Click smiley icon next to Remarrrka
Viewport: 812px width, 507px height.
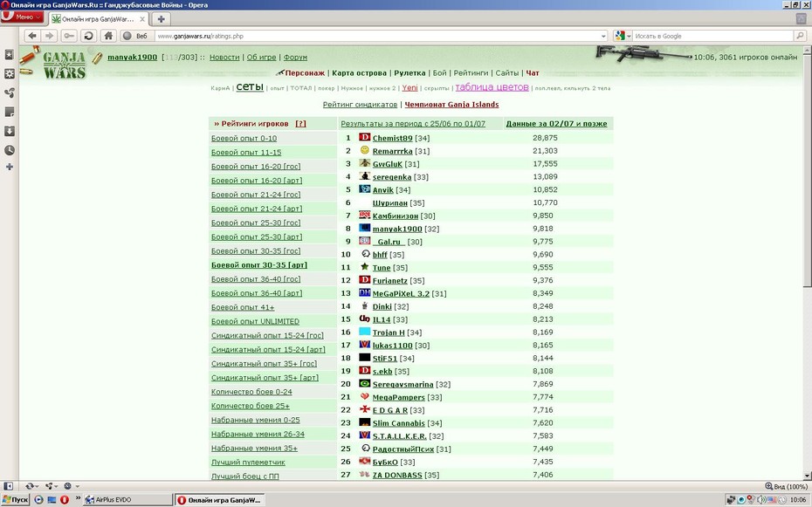pyautogui.click(x=365, y=150)
